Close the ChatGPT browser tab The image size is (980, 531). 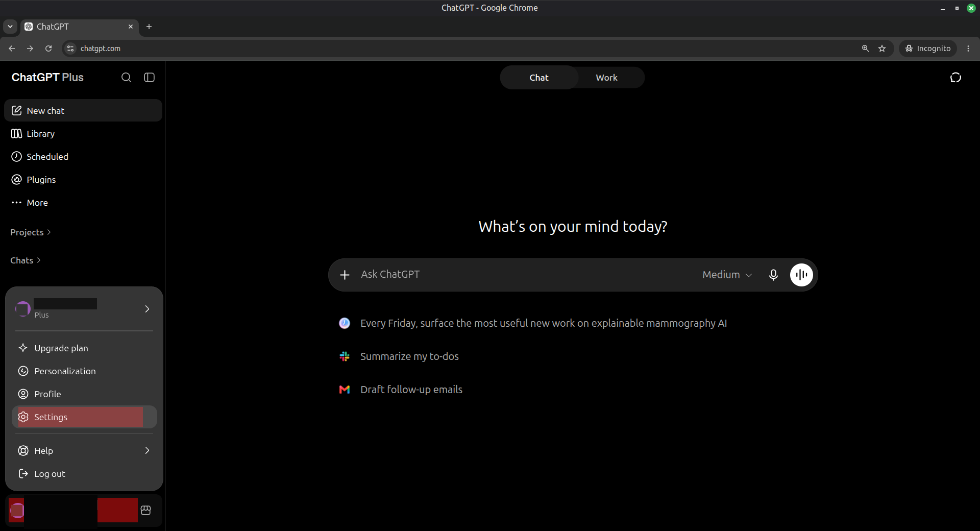coord(131,27)
